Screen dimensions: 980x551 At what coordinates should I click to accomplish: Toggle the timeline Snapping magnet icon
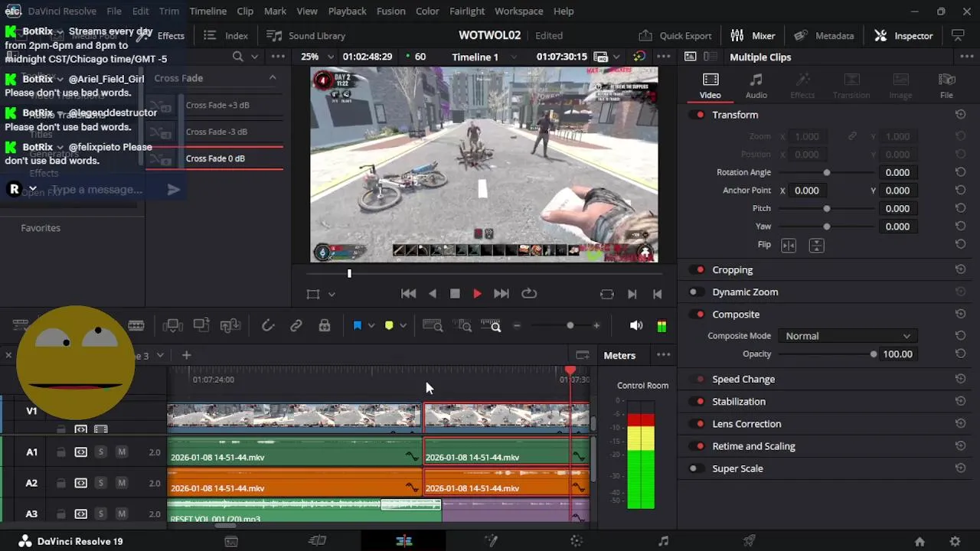(x=268, y=326)
